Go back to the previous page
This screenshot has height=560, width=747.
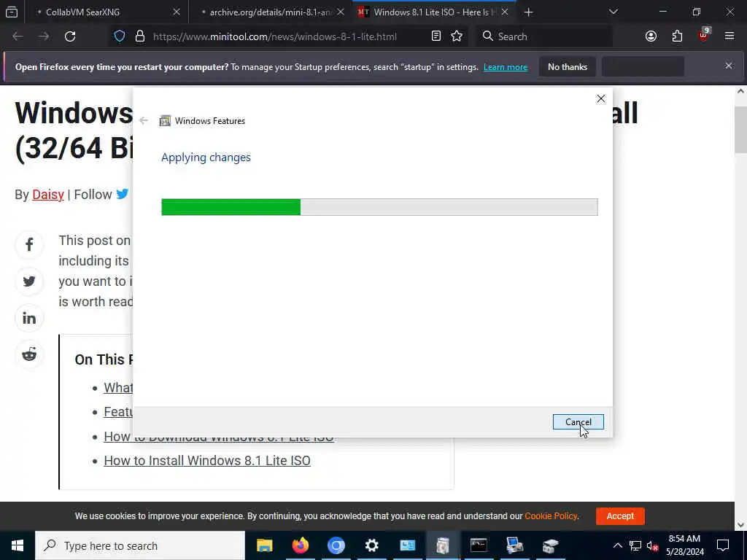coord(18,36)
